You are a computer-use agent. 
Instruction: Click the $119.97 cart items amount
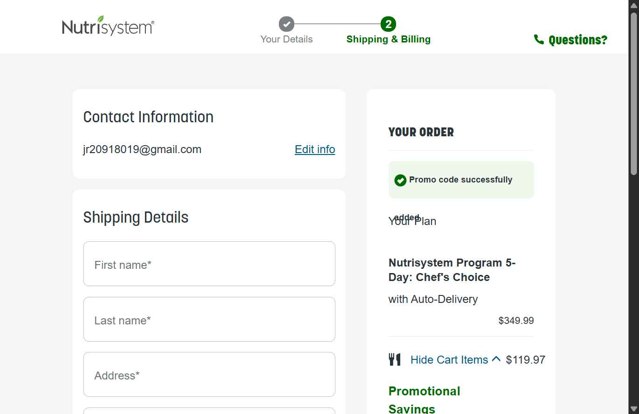tap(525, 360)
